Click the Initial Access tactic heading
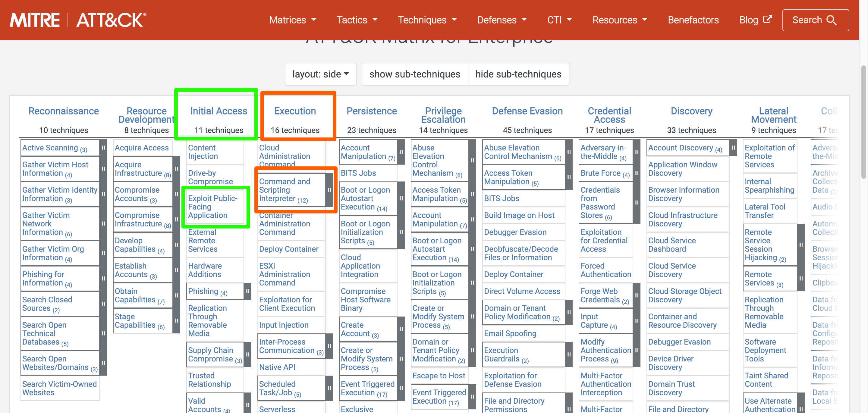Image resolution: width=868 pixels, height=413 pixels. pyautogui.click(x=218, y=111)
